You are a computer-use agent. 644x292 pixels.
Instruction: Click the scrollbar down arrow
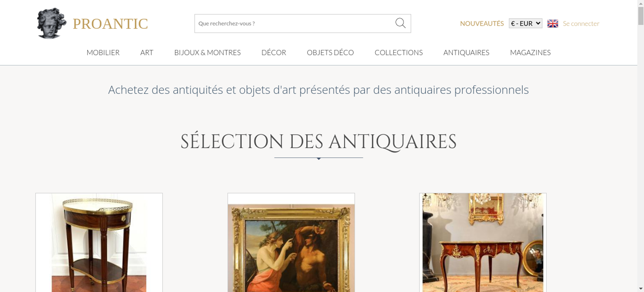[640, 289]
